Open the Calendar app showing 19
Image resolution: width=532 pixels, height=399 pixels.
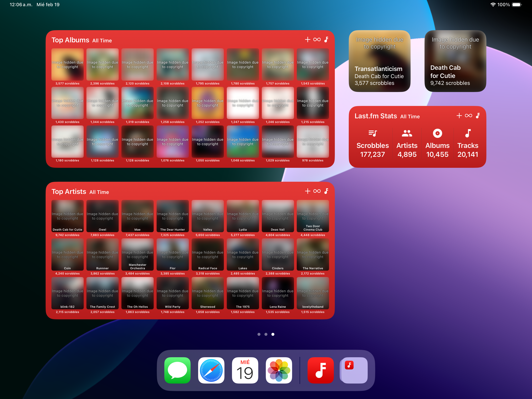245,370
